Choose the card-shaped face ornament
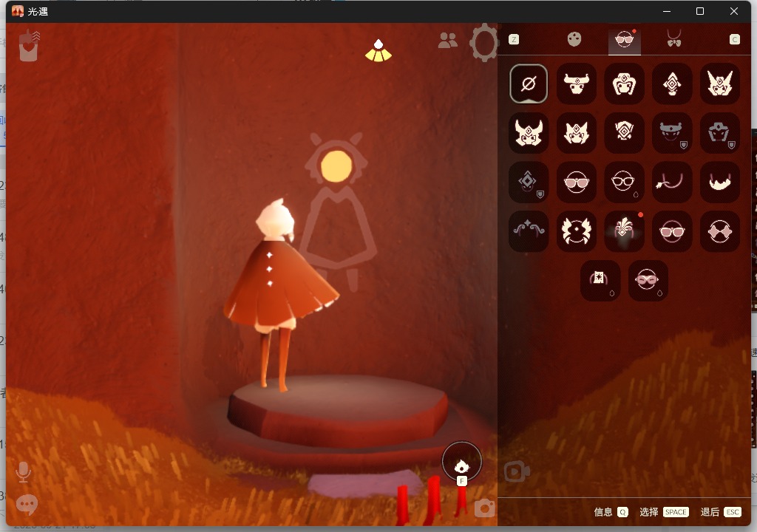 click(x=600, y=281)
